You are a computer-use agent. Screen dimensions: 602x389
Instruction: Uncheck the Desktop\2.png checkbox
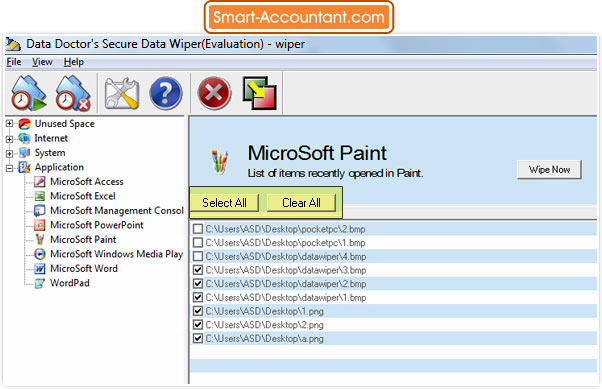(x=198, y=325)
